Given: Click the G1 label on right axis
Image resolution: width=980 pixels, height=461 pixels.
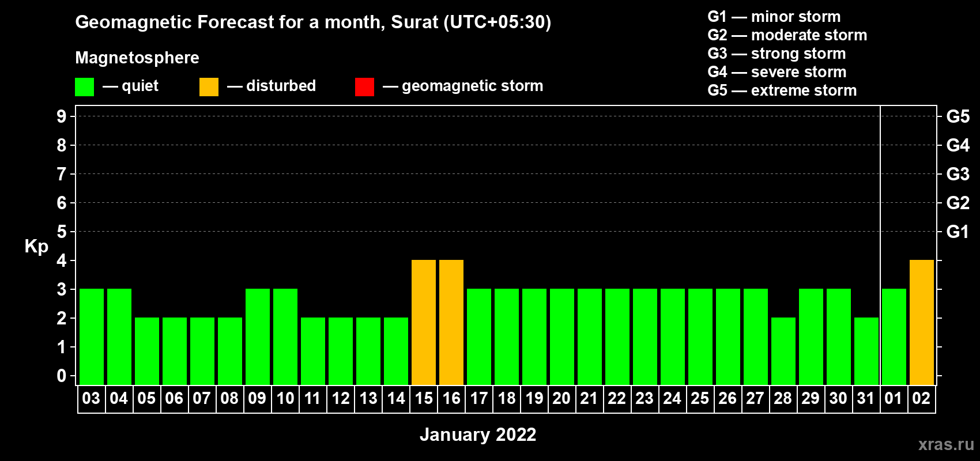Looking at the screenshot, I should tap(958, 232).
